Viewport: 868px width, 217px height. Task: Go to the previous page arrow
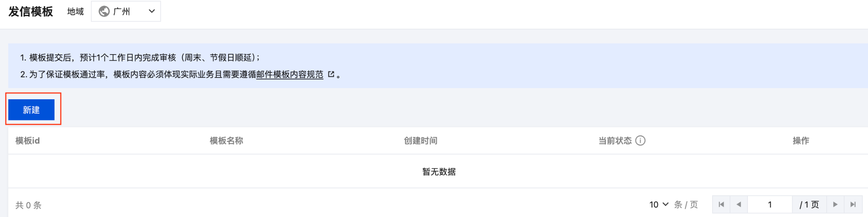(x=739, y=205)
